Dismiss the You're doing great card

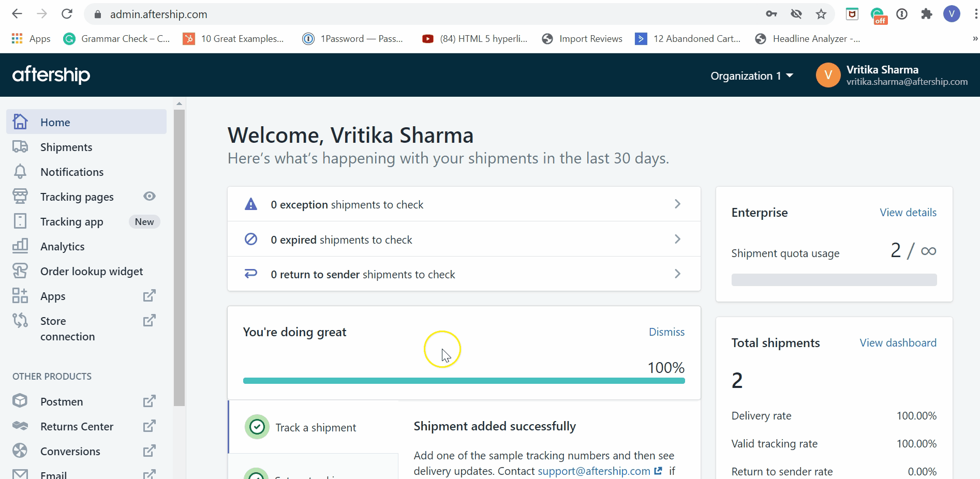[x=666, y=332]
